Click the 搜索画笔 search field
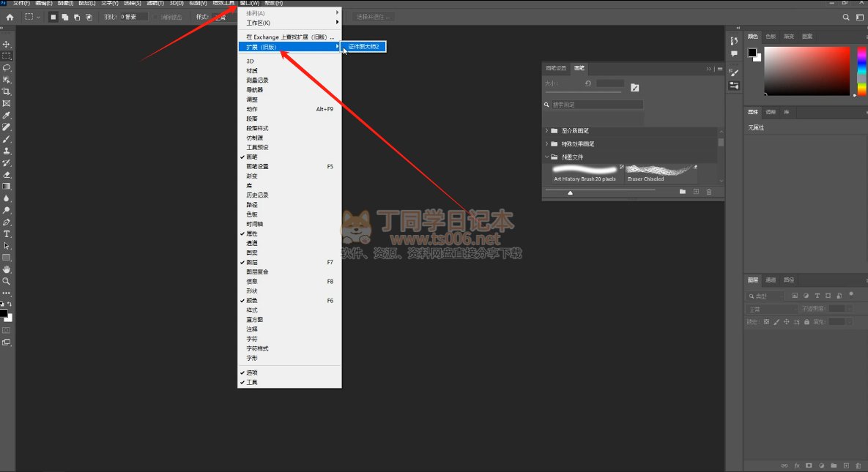The image size is (868, 472). [x=597, y=105]
